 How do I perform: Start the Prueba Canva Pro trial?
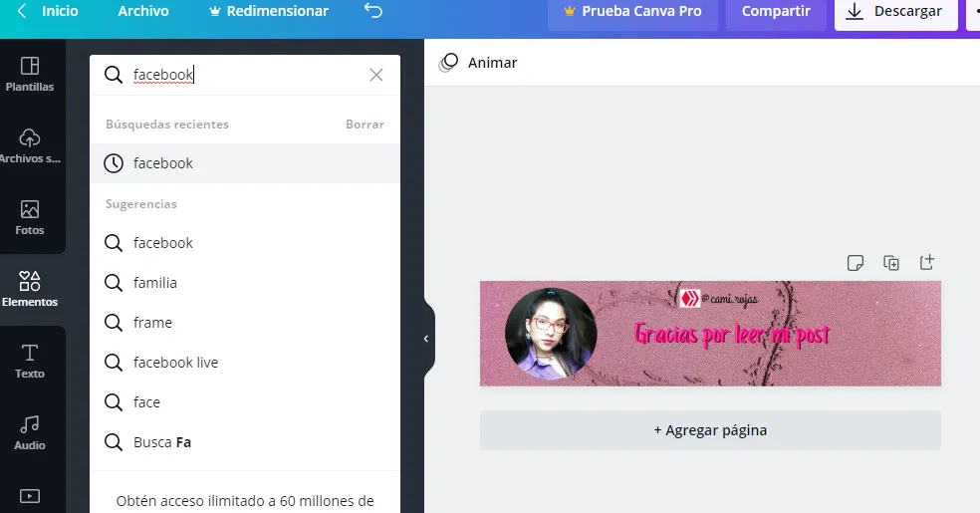632,11
